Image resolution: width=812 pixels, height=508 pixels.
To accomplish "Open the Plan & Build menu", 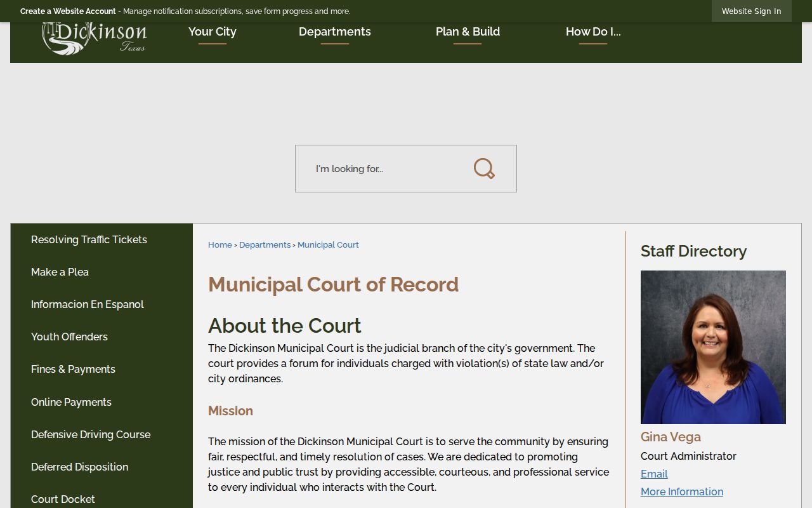I will coord(468,32).
